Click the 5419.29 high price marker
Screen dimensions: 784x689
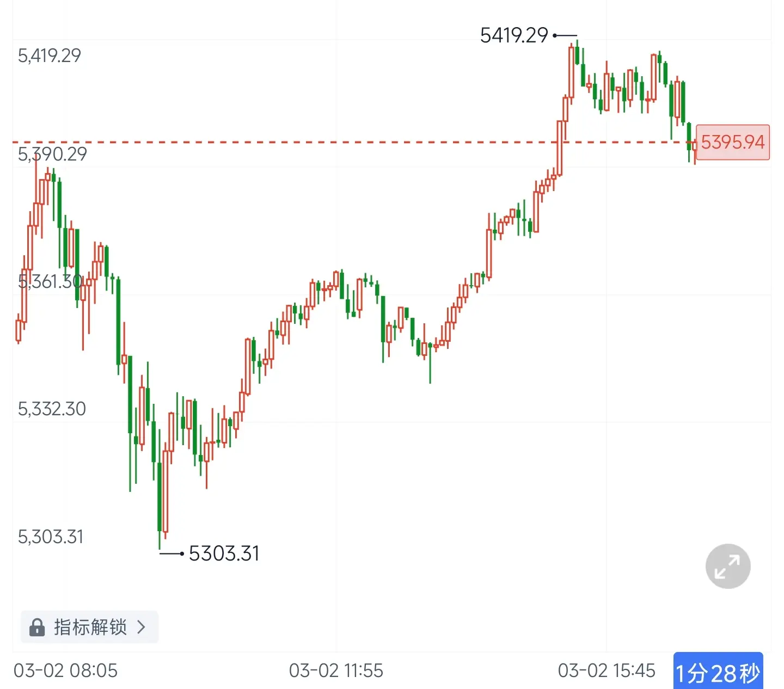coord(514,35)
